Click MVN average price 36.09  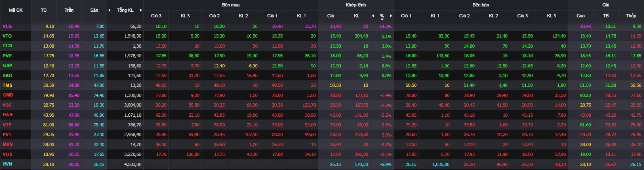click(610, 145)
